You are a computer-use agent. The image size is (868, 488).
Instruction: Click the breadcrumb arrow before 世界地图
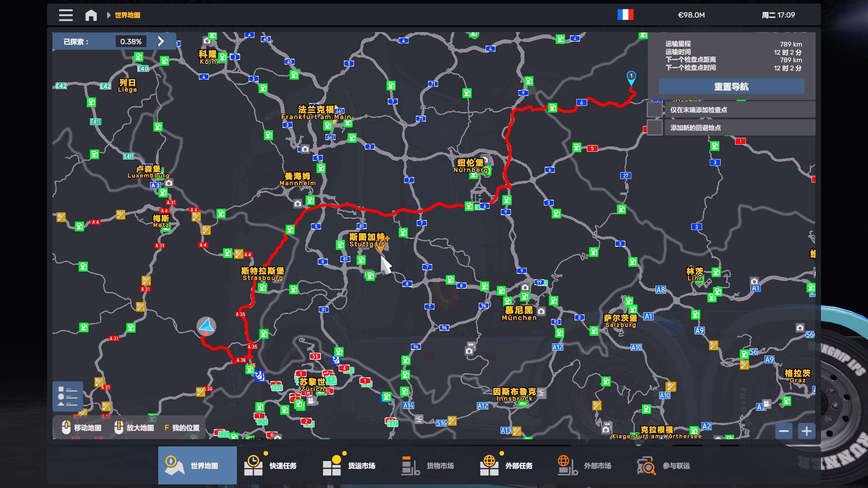pyautogui.click(x=108, y=15)
